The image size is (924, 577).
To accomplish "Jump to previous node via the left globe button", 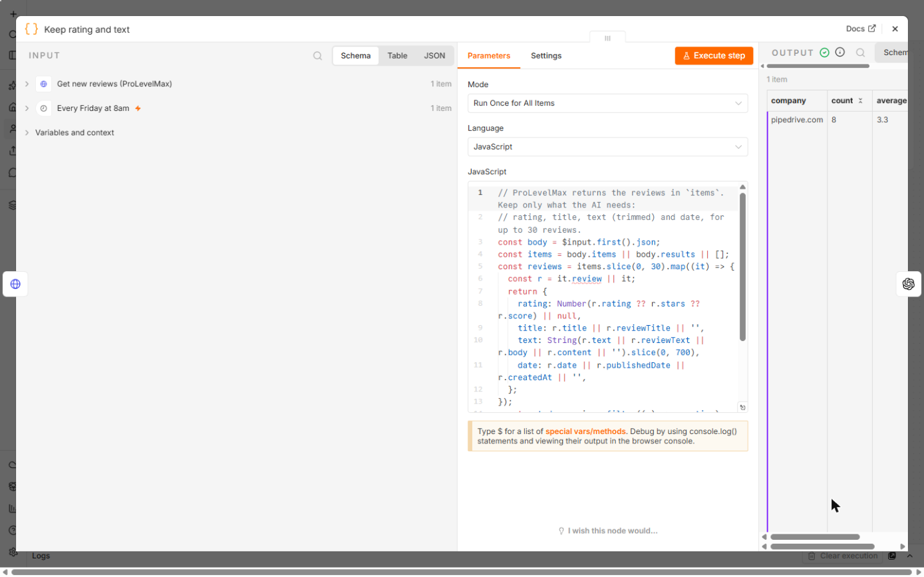I will (15, 284).
